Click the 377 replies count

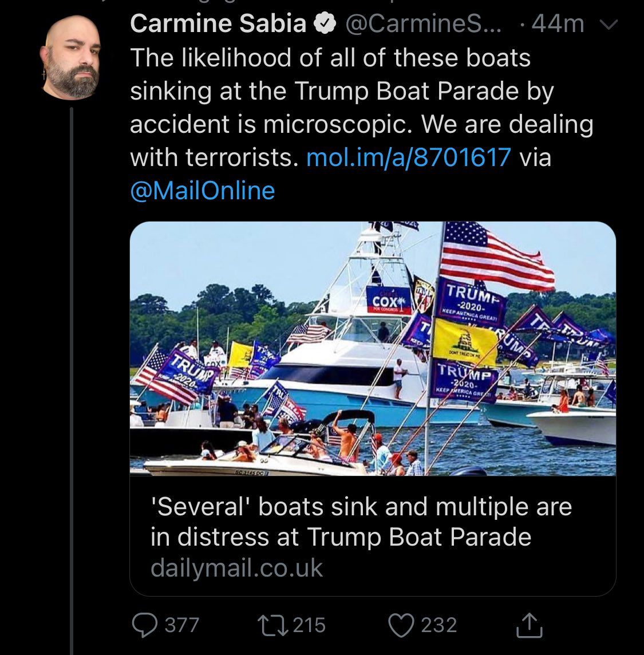182,625
